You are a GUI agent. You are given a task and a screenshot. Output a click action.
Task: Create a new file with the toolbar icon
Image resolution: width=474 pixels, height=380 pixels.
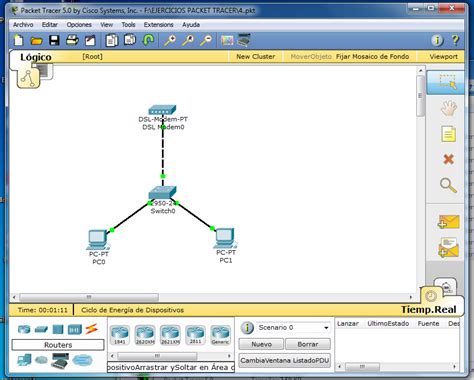(19, 41)
